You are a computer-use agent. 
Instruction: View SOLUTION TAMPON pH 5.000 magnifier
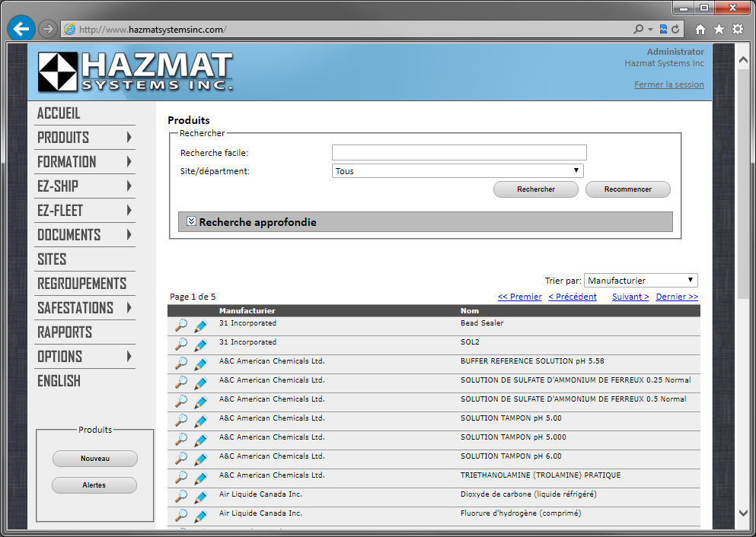pyautogui.click(x=181, y=439)
